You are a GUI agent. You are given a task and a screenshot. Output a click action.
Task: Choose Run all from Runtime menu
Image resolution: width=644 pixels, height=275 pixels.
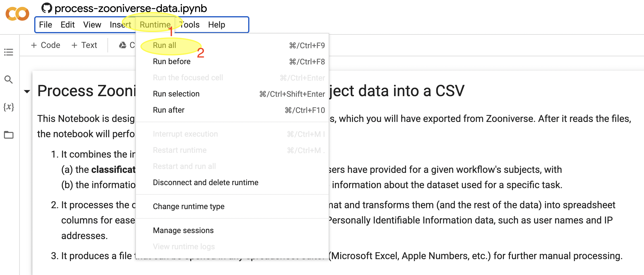pos(232,45)
